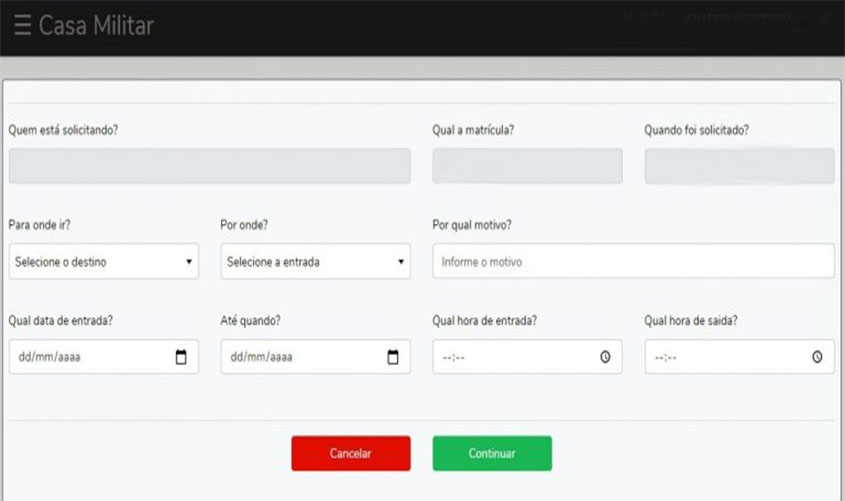
Task: Click the 'Informe o motivo' text field
Action: (633, 262)
